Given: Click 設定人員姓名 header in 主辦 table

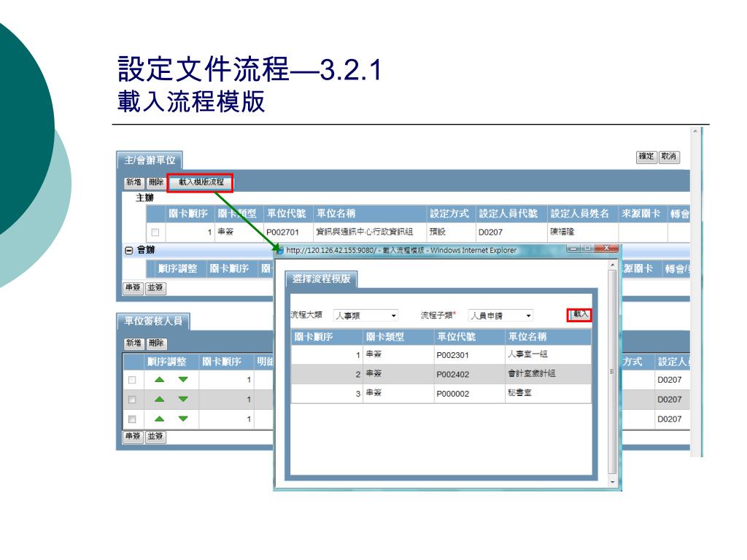Looking at the screenshot, I should [x=582, y=214].
